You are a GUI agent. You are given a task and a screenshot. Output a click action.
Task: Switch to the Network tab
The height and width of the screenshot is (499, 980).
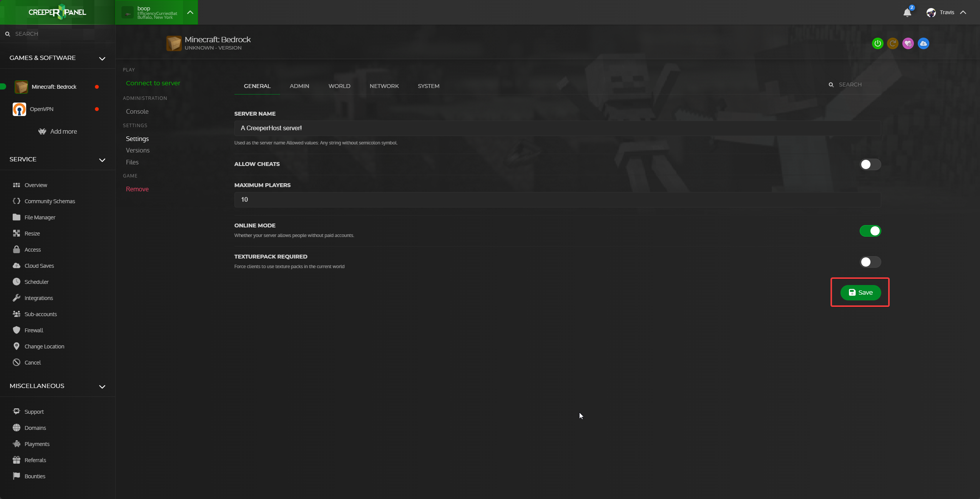(384, 86)
